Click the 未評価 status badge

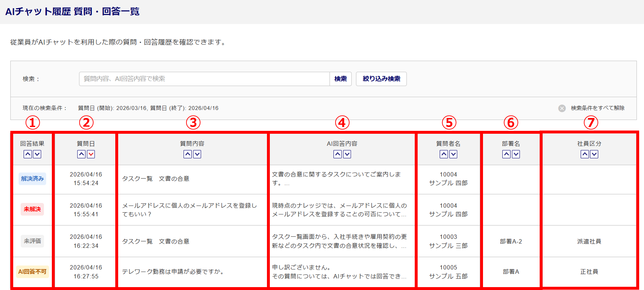point(32,241)
